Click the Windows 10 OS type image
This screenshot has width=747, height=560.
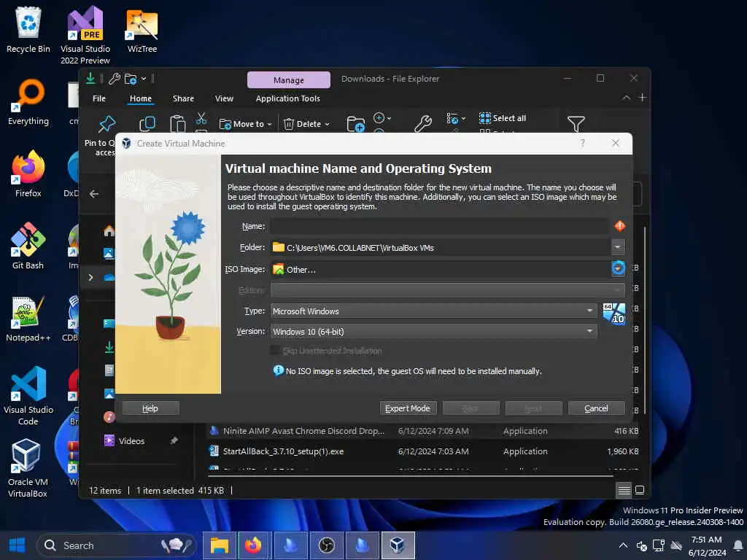(x=614, y=314)
